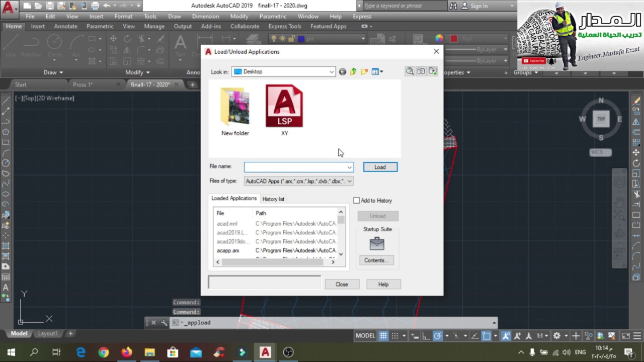Switch to the Loaded Applications tab
The height and width of the screenshot is (362, 644).
234,199
